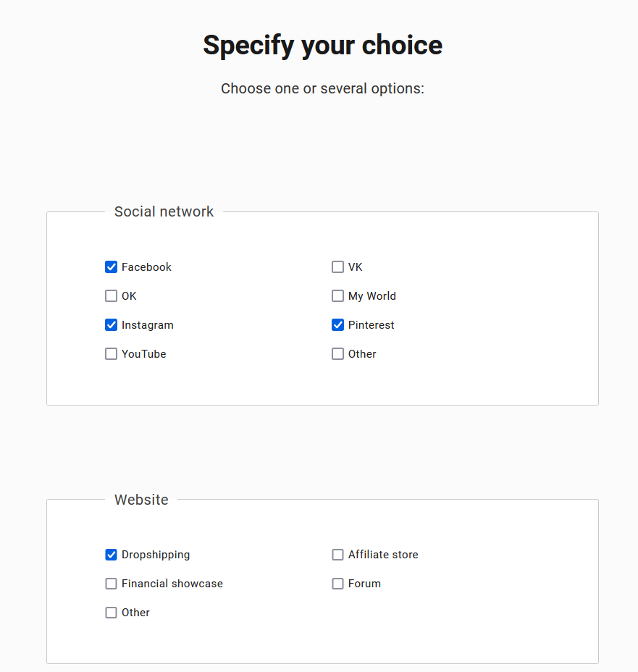Image resolution: width=638 pixels, height=672 pixels.
Task: Check the VK checkbox
Action: [x=337, y=266]
